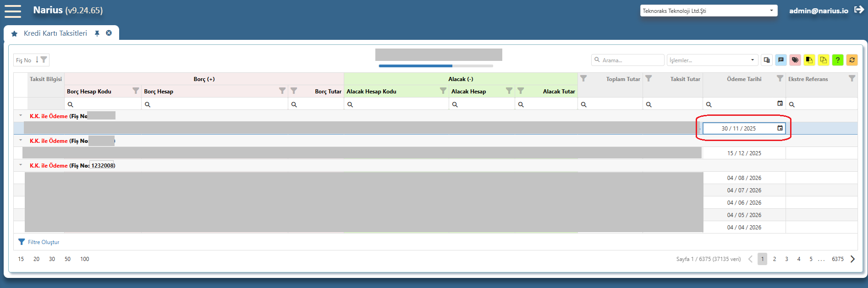Open calendar in the 30 / 11 / 2025 cell
The width and height of the screenshot is (868, 288).
[780, 128]
